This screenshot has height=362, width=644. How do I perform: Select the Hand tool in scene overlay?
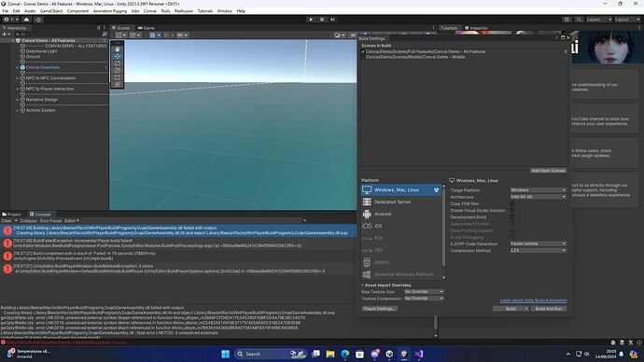click(118, 49)
